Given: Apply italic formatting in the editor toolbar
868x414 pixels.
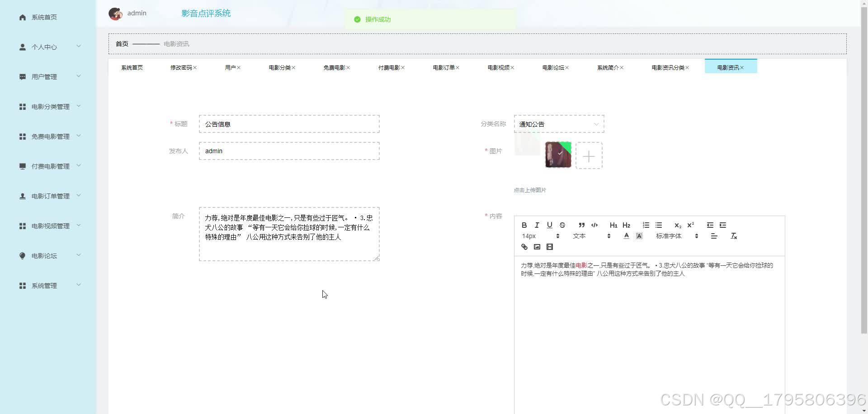Looking at the screenshot, I should [537, 225].
